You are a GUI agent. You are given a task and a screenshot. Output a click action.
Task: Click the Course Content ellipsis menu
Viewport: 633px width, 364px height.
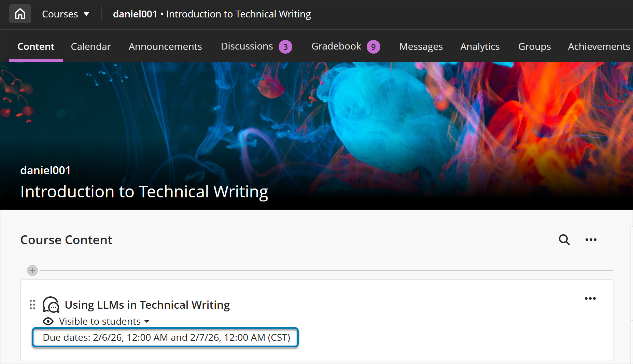tap(591, 240)
